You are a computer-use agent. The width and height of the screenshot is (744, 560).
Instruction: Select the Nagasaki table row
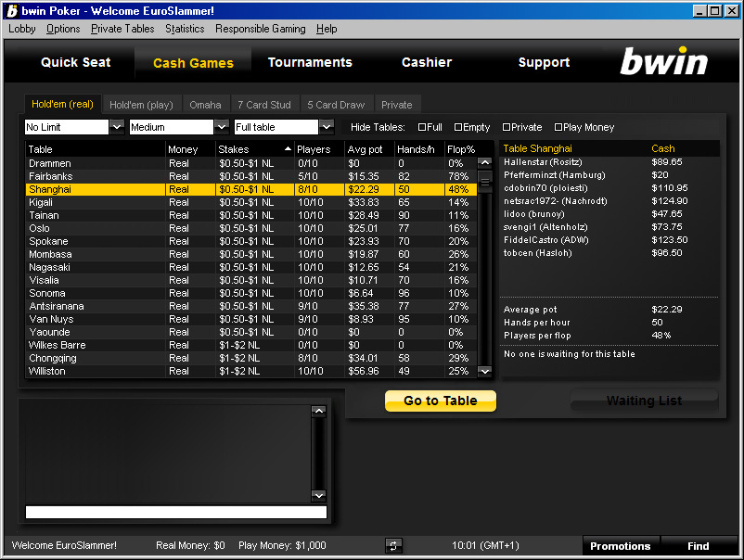251,267
